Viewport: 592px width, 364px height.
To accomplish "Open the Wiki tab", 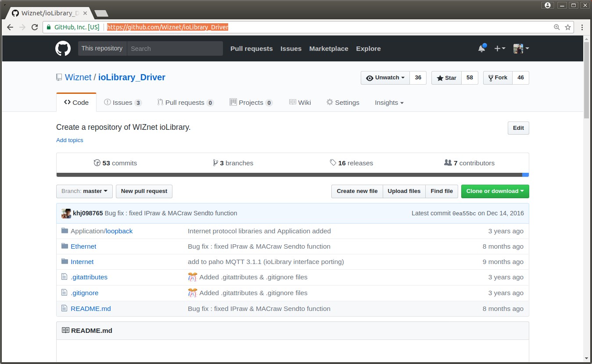I will 300,103.
